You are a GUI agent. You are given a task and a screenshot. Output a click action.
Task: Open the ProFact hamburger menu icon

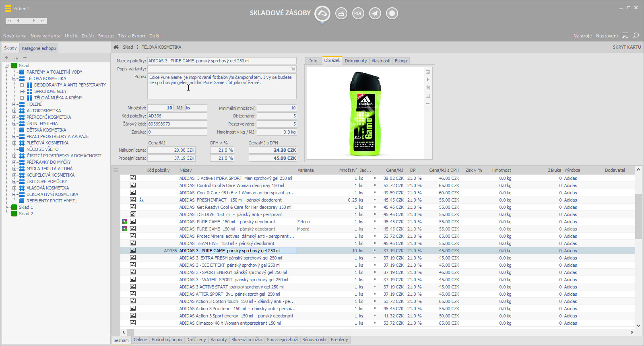(x=8, y=8)
